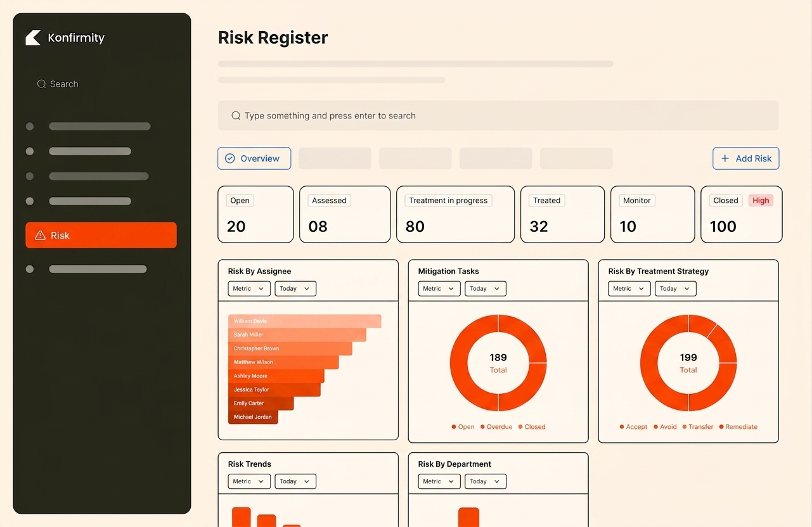Toggle the Open legend item in Mitigation Tasks
Viewport: 812px width, 527px height.
(x=463, y=427)
